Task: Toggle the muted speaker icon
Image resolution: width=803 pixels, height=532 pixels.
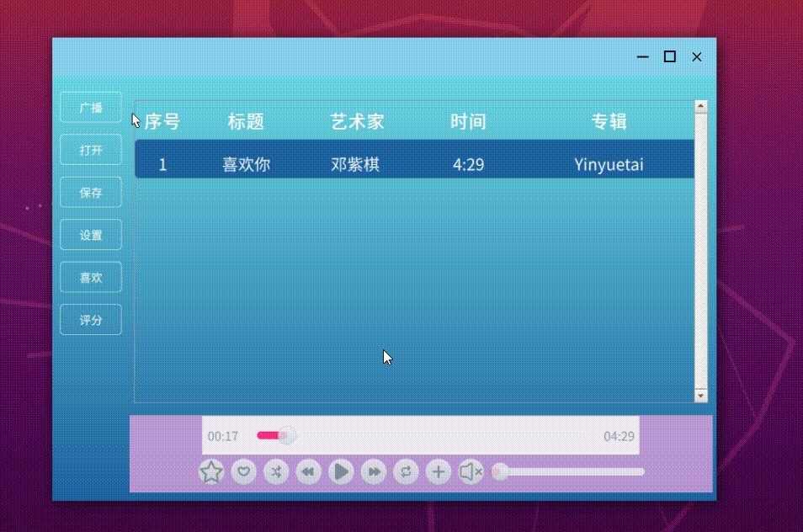Action: point(471,471)
